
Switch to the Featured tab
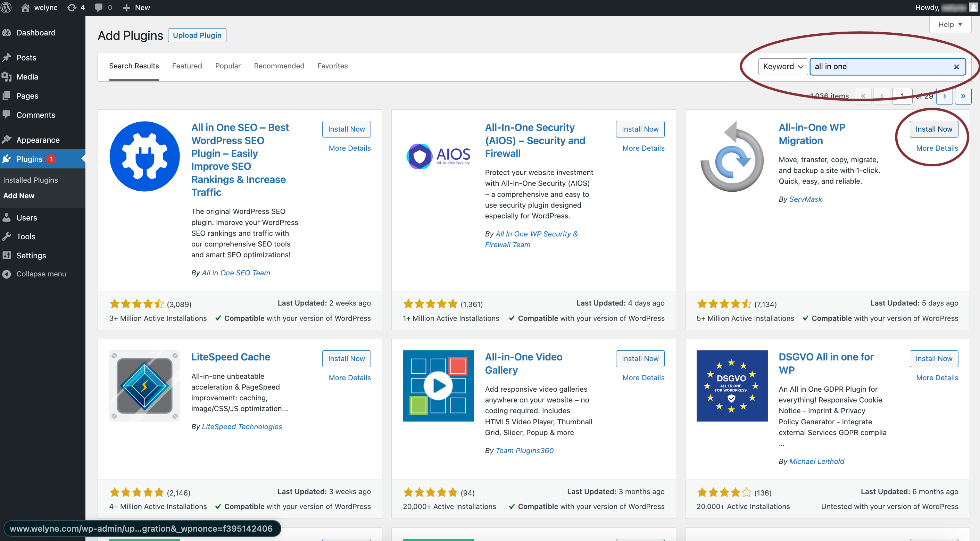click(x=187, y=66)
